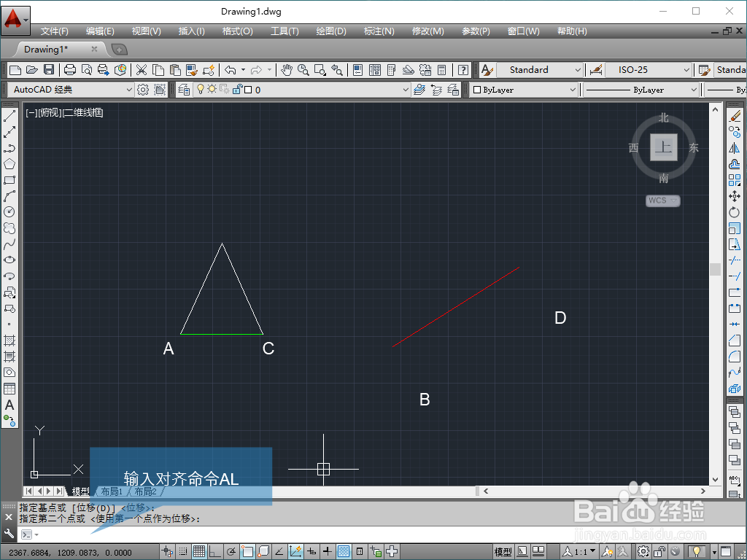Select the Mirror modify tool
Screen dimensions: 747x560
(x=735, y=148)
